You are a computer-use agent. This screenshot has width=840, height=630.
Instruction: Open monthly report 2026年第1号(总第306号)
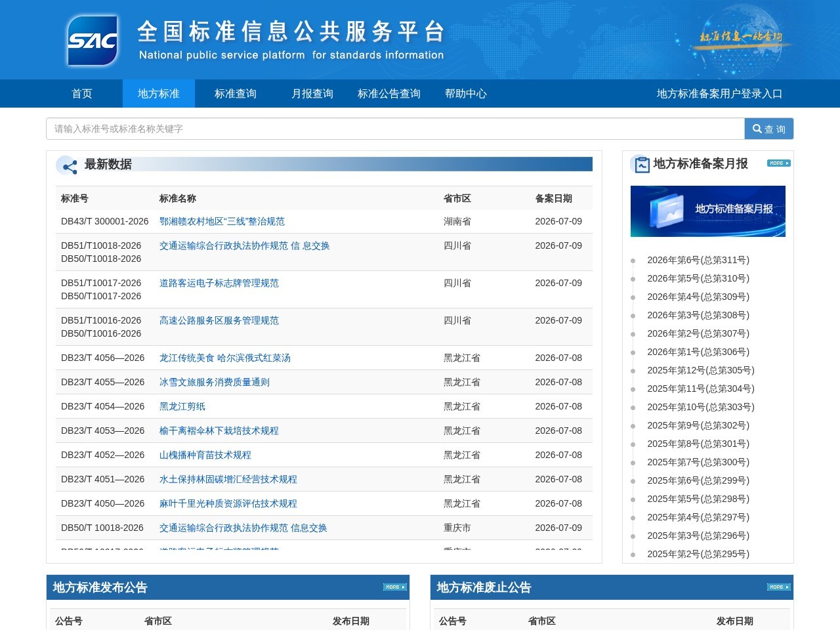coord(698,352)
